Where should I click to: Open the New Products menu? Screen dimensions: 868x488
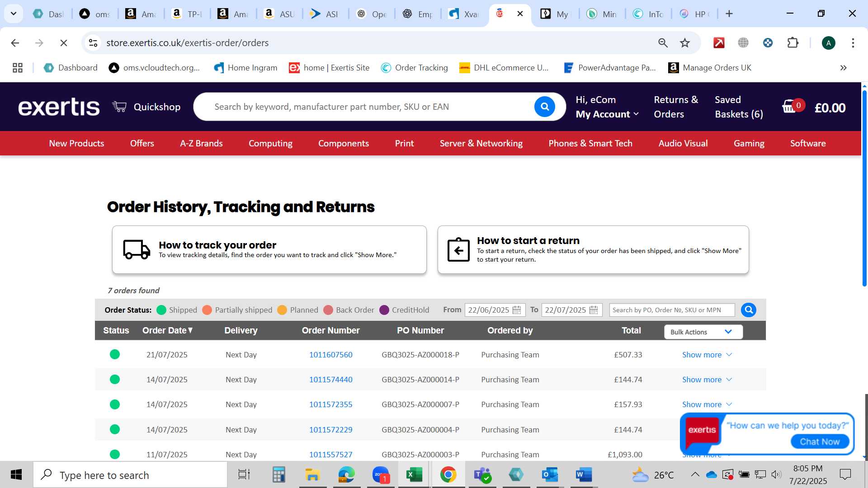click(x=76, y=143)
